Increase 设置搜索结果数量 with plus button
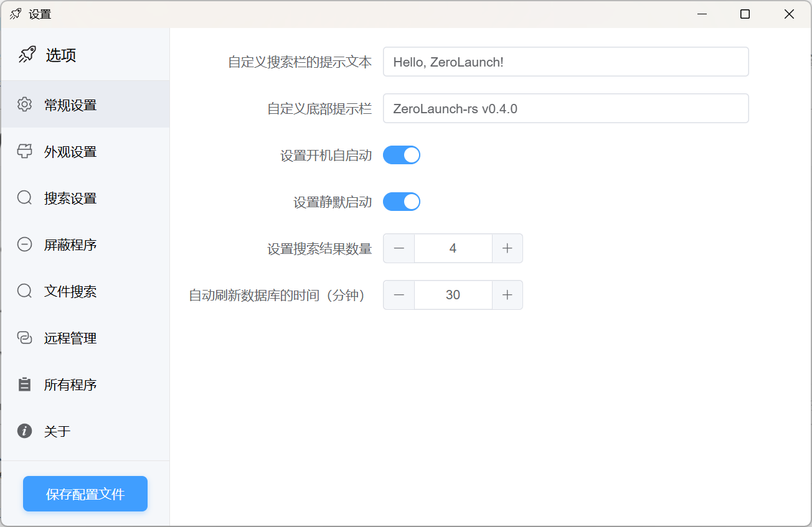This screenshot has height=527, width=812. (507, 248)
